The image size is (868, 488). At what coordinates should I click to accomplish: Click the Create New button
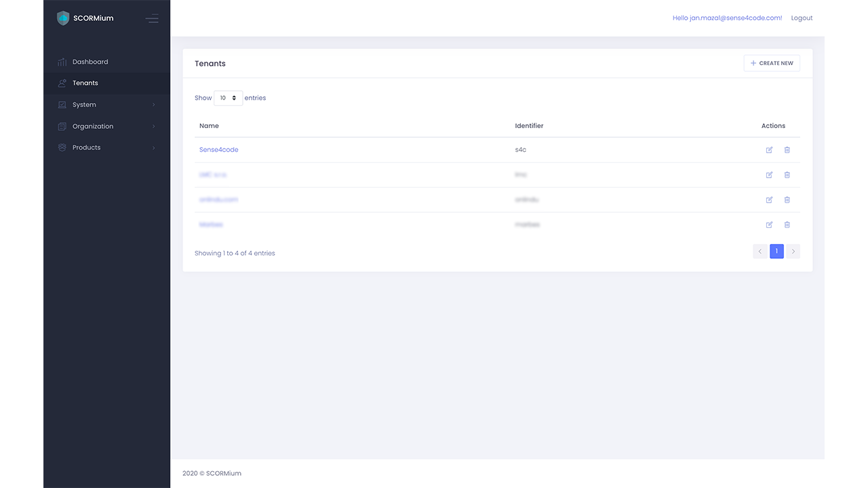[772, 63]
